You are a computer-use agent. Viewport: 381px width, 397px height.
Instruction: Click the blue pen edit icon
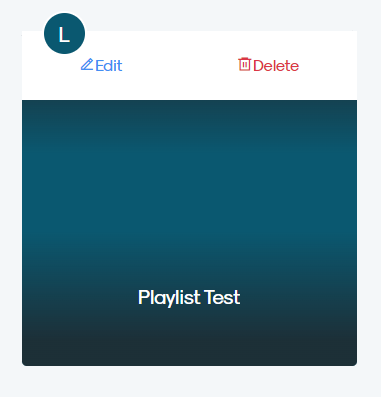(x=87, y=64)
